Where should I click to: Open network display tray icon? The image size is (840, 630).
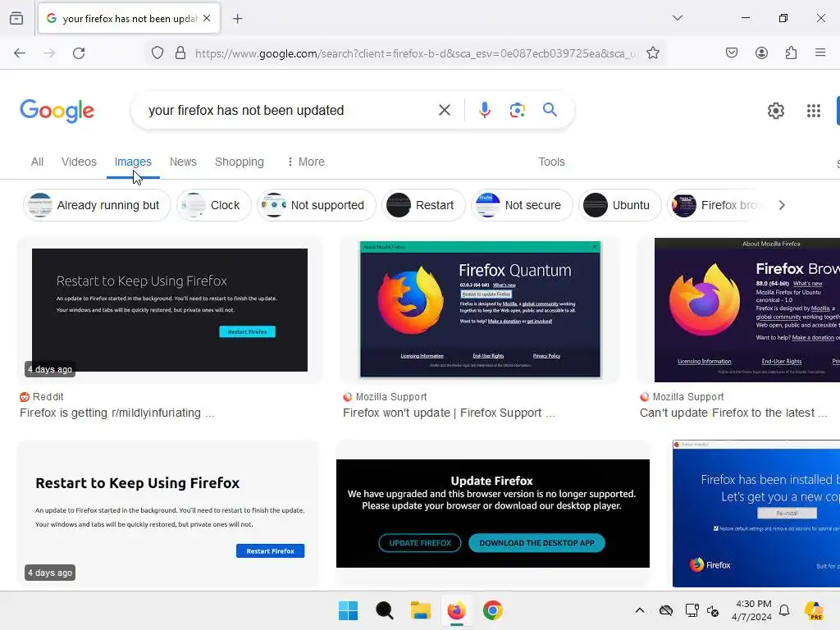[692, 610]
